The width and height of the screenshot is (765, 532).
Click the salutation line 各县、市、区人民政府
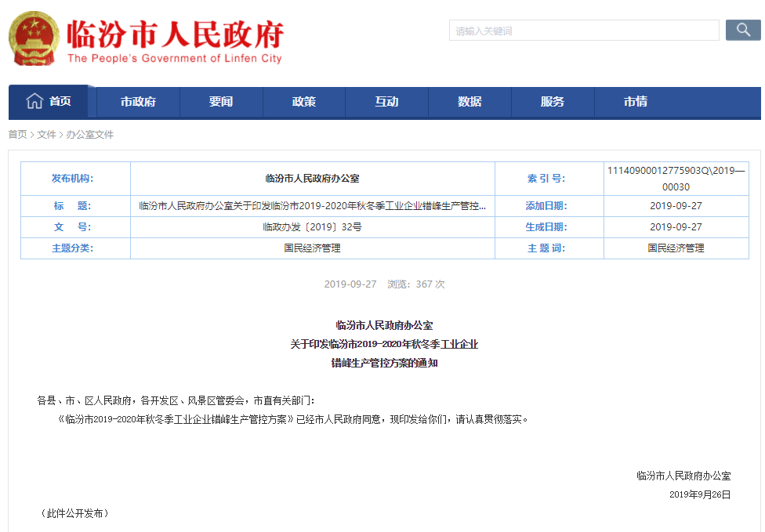point(176,401)
